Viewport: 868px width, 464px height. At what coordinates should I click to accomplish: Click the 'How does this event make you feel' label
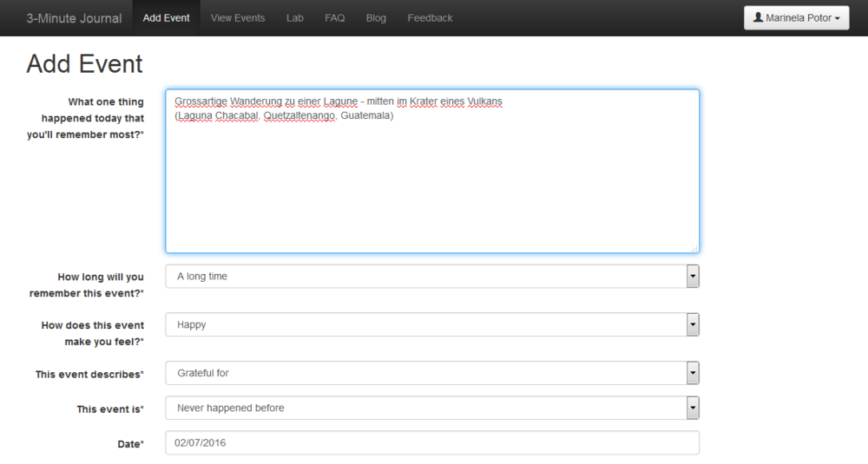[x=93, y=334]
